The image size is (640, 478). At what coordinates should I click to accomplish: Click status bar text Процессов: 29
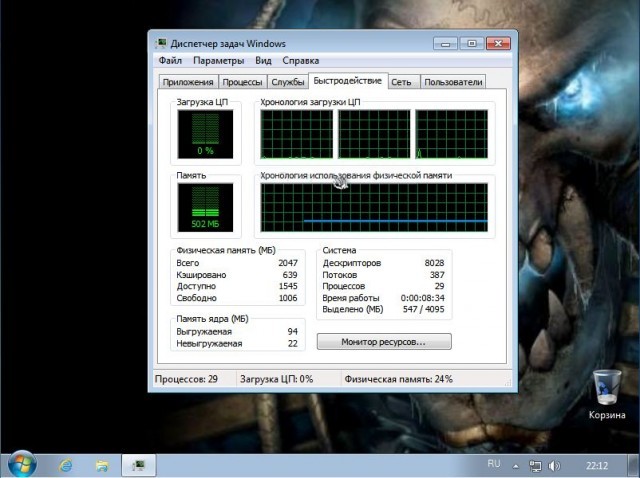pos(186,379)
